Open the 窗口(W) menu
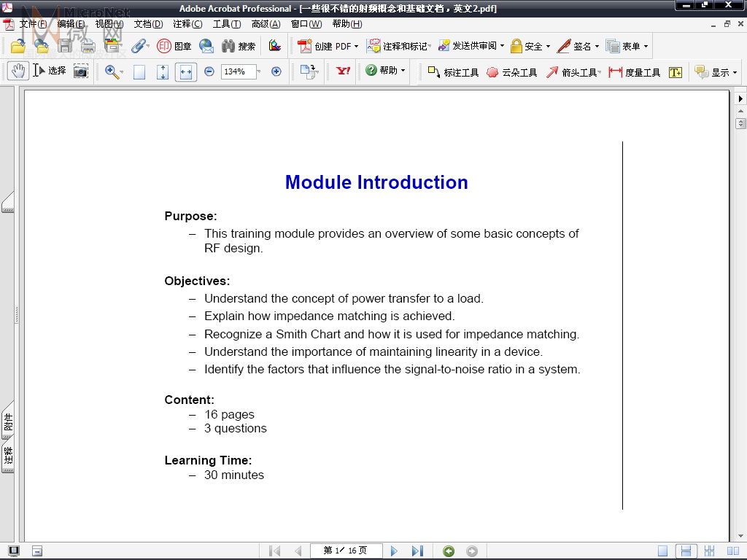 coord(306,24)
